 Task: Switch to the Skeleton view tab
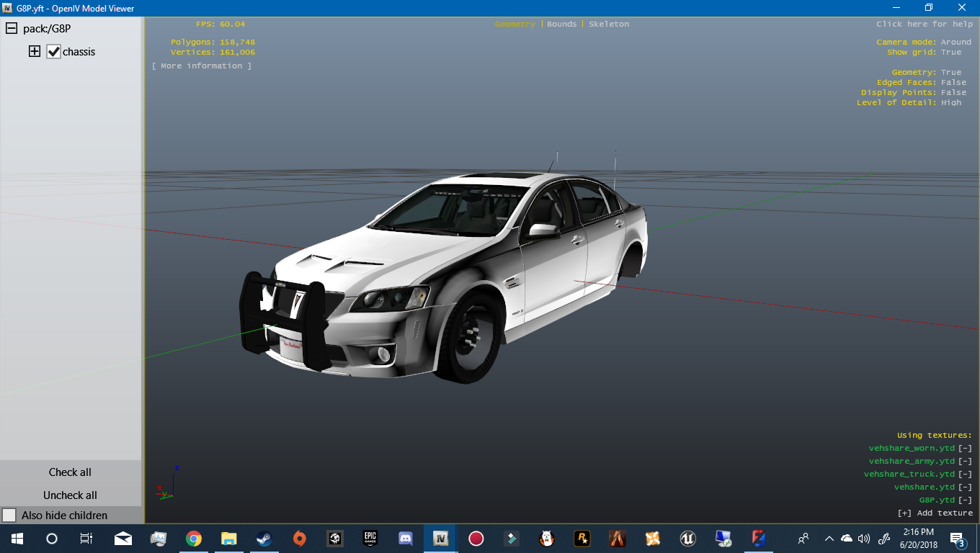click(609, 24)
